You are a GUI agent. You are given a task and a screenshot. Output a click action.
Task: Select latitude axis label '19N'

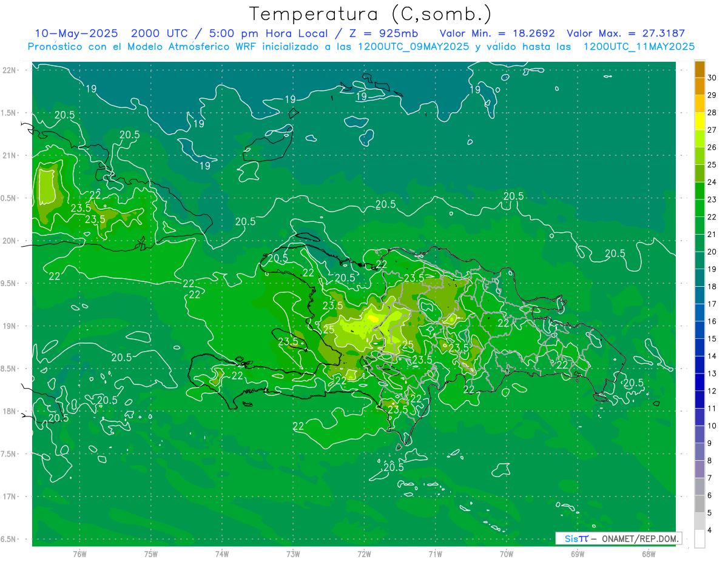pyautogui.click(x=10, y=326)
